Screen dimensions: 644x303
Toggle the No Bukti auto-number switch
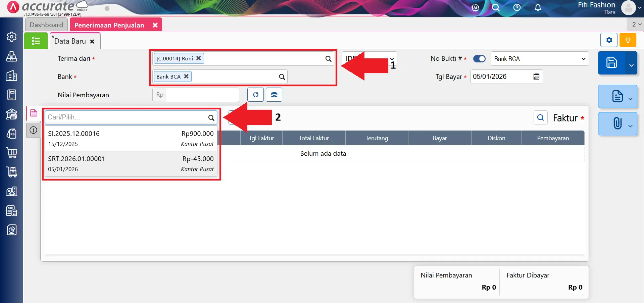pyautogui.click(x=479, y=59)
